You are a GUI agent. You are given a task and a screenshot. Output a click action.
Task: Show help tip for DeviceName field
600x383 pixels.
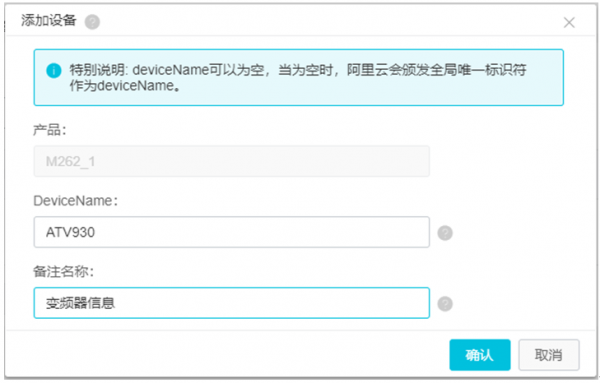click(x=445, y=233)
